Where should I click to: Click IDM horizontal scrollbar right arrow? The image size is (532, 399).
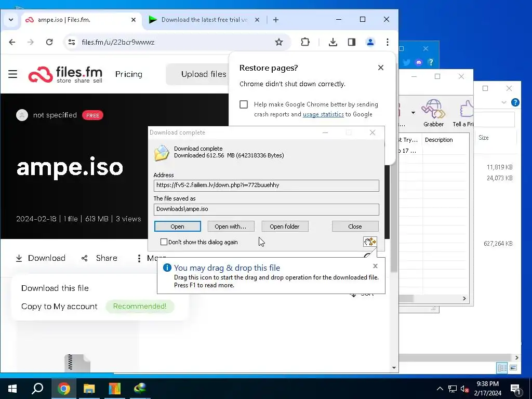464,299
